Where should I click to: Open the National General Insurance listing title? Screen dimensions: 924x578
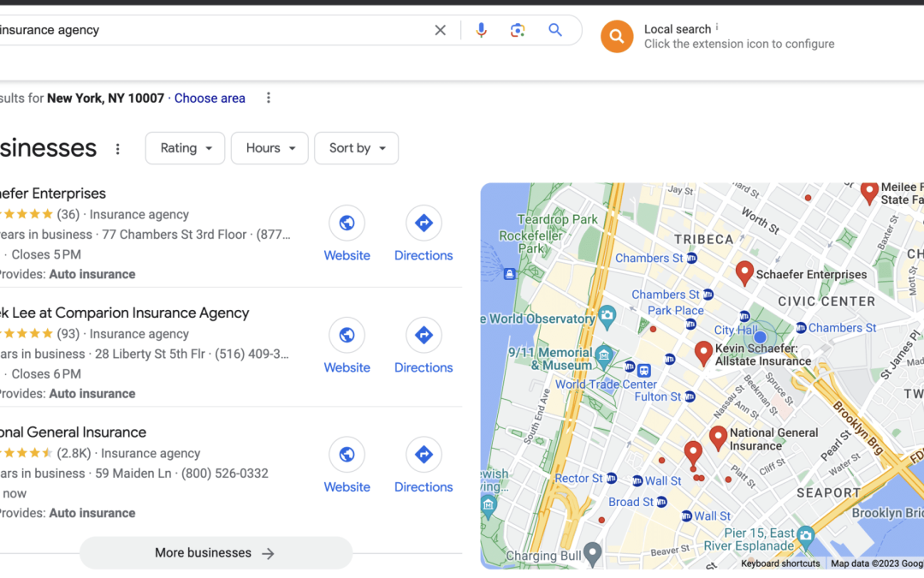73,432
